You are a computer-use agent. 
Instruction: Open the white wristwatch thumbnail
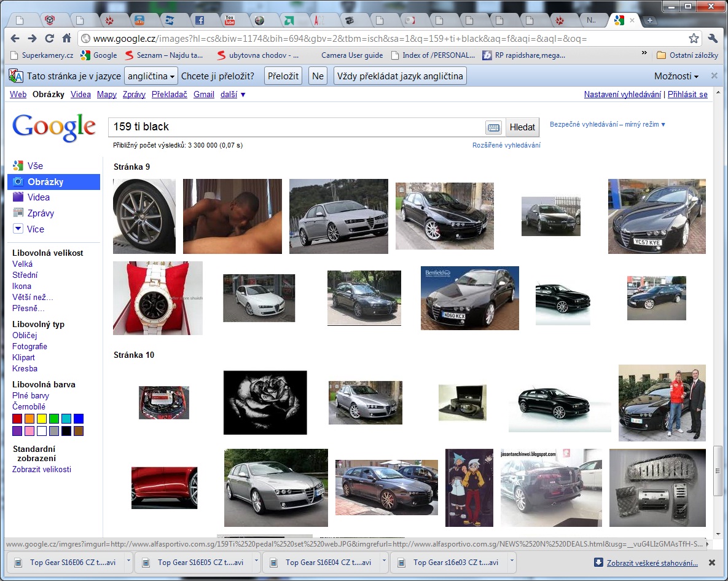click(x=157, y=298)
